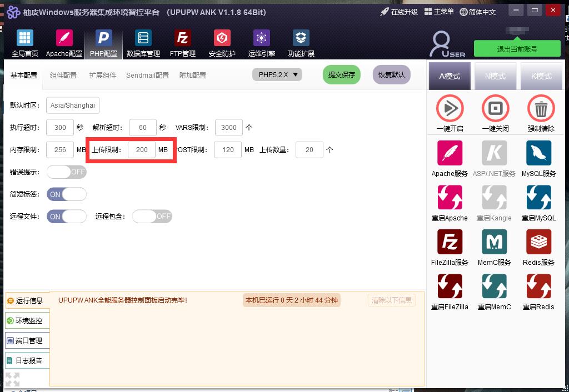The height and width of the screenshot is (392, 569).
Task: Toggle 错误提示 switch
Action: coord(67,172)
